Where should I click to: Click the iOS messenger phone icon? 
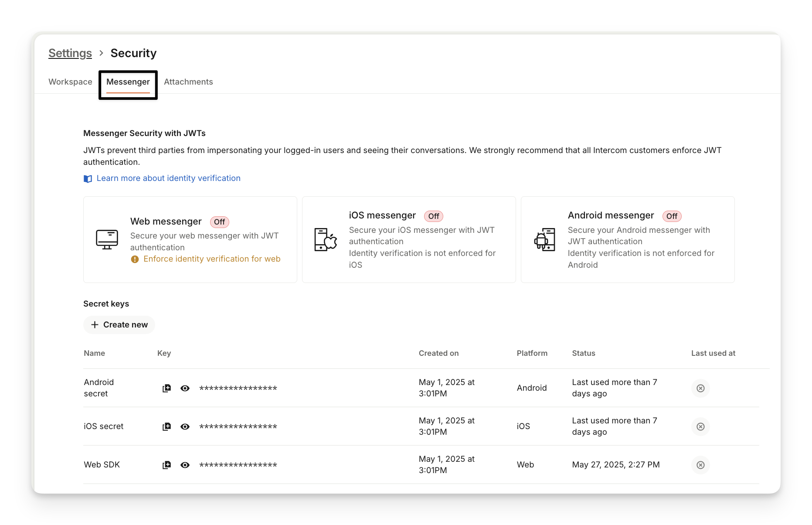[x=326, y=239]
